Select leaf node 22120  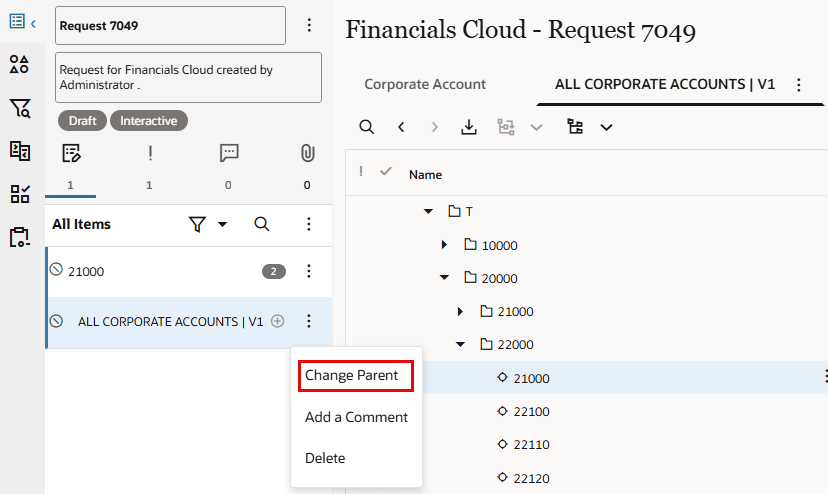tap(523, 478)
